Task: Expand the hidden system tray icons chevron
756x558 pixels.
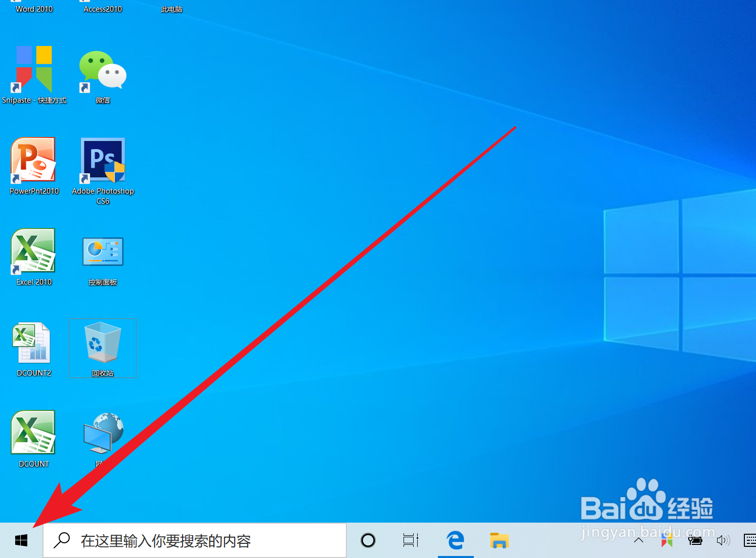Action: click(x=639, y=540)
